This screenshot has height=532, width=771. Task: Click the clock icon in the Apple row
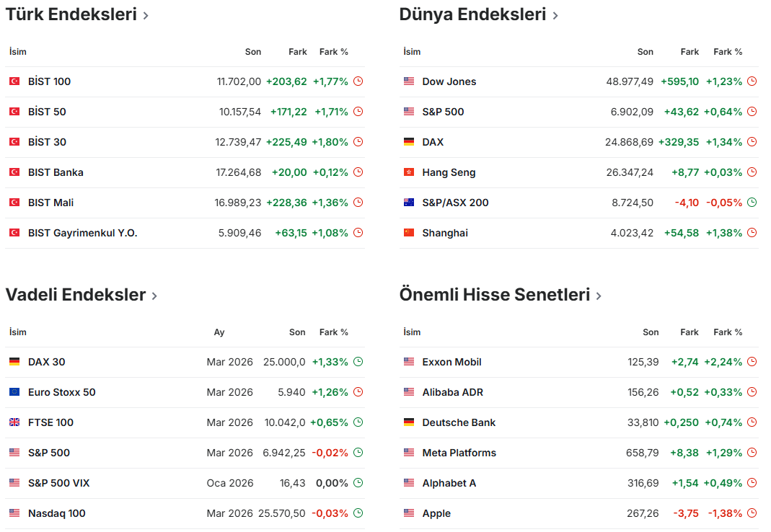tap(752, 513)
